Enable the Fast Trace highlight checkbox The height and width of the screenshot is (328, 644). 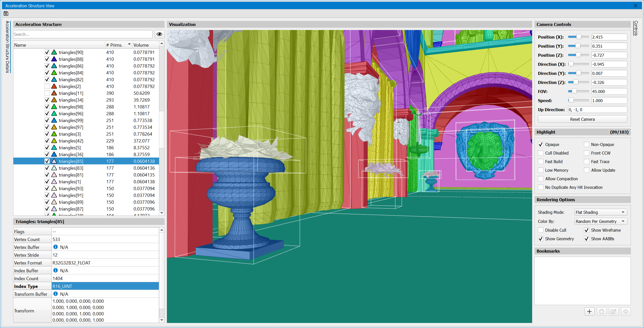[x=586, y=162]
